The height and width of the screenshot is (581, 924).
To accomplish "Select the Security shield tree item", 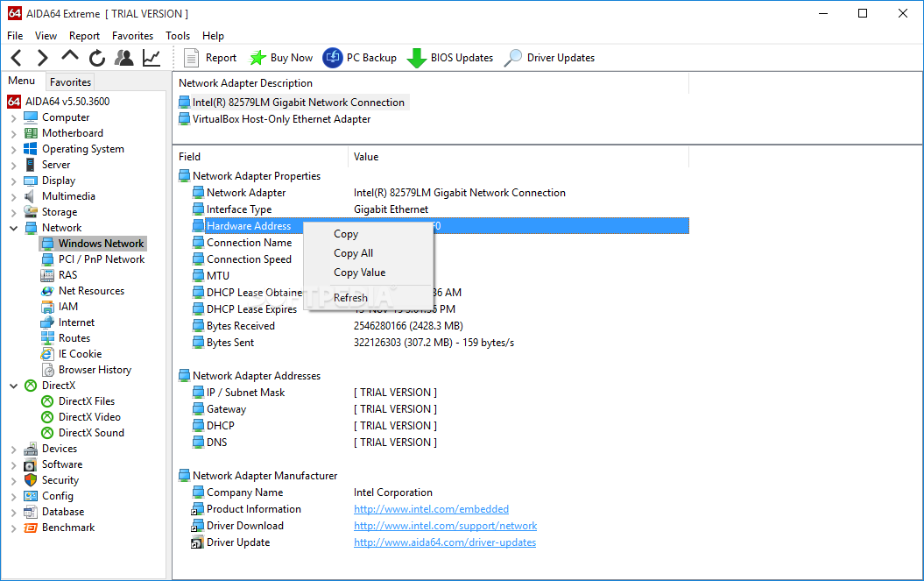I will click(52, 480).
